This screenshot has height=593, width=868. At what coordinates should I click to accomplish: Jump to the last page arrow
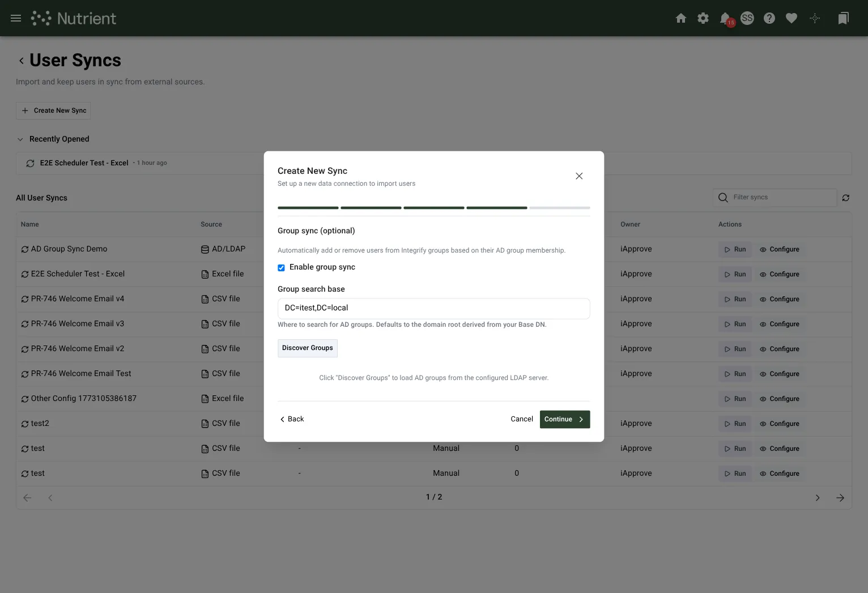tap(840, 498)
